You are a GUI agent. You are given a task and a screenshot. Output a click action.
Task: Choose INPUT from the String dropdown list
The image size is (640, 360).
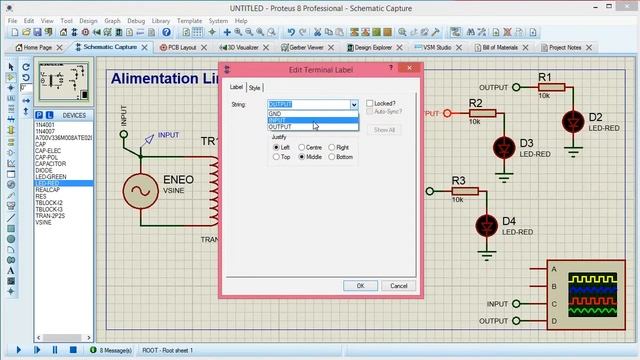[313, 120]
